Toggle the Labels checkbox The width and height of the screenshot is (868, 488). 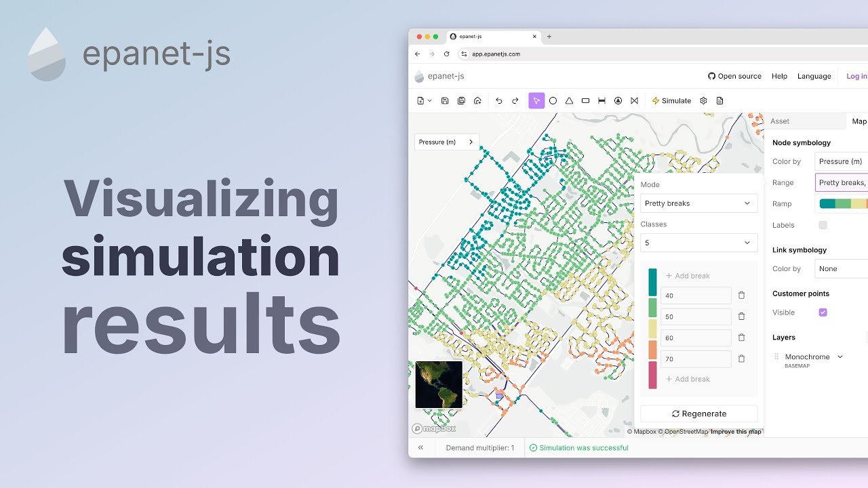coord(823,225)
